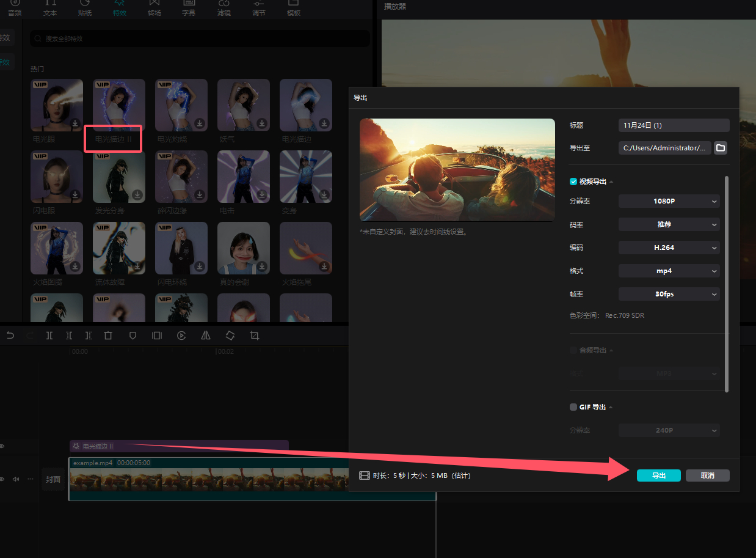Open the 帧率 30fps dropdown
The height and width of the screenshot is (558, 756).
click(669, 294)
